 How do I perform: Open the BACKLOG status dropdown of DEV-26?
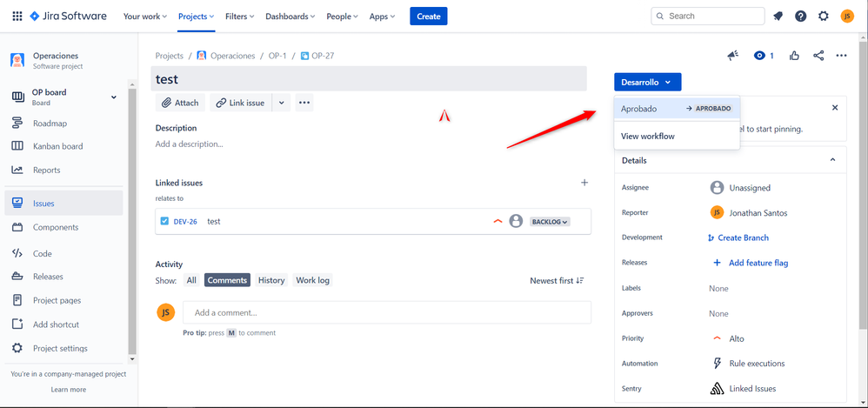(550, 222)
